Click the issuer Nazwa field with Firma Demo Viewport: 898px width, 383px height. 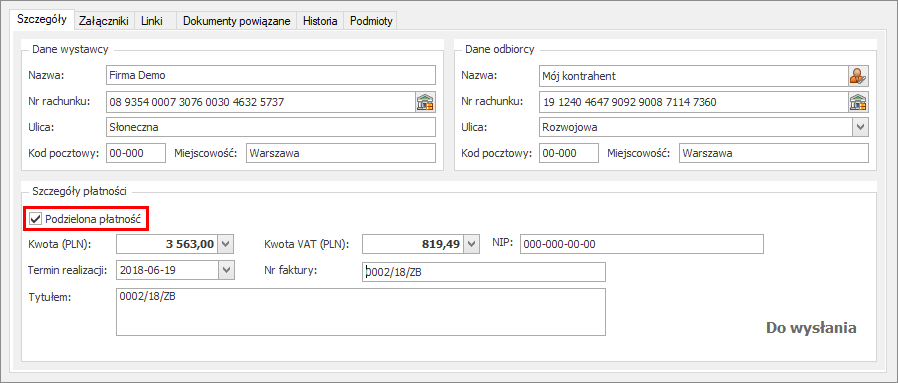pos(271,75)
